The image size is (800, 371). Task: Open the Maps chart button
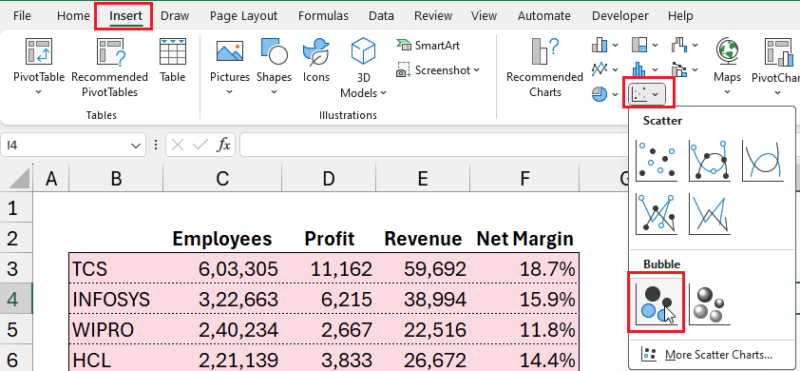pos(727,66)
